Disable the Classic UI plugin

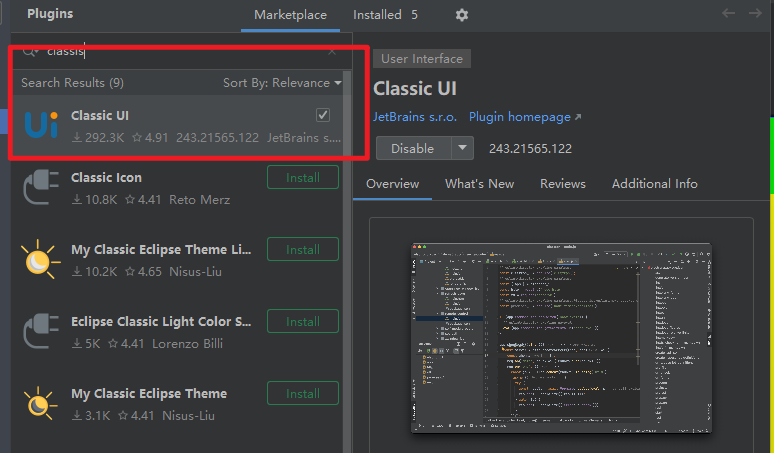414,148
